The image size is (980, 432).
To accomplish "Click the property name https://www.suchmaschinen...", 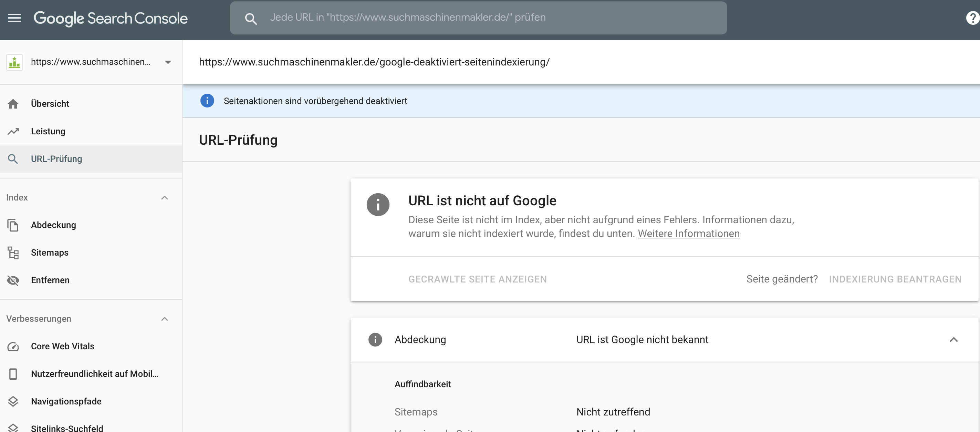I will coord(91,62).
